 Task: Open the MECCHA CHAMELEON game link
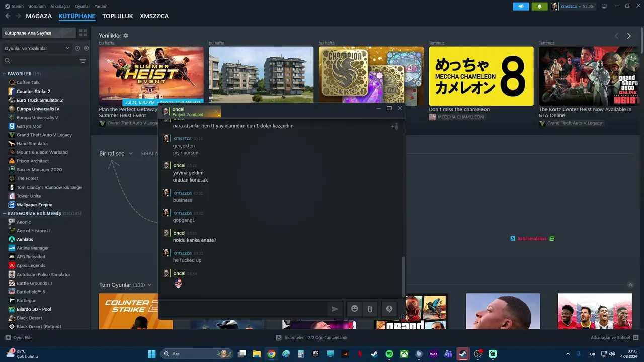point(456,117)
